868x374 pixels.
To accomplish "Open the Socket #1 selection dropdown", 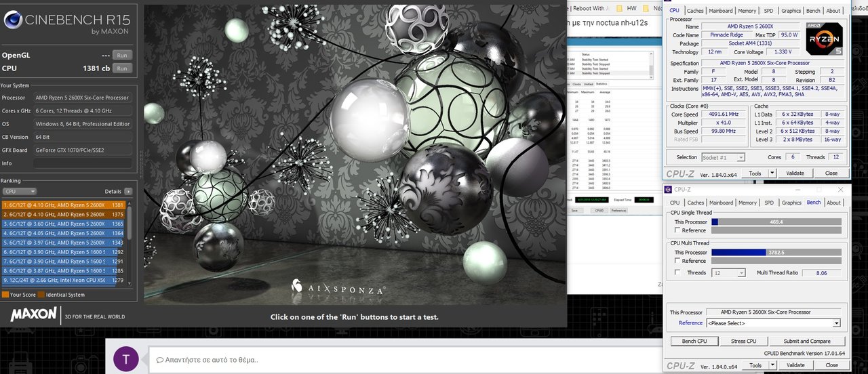I will (724, 157).
